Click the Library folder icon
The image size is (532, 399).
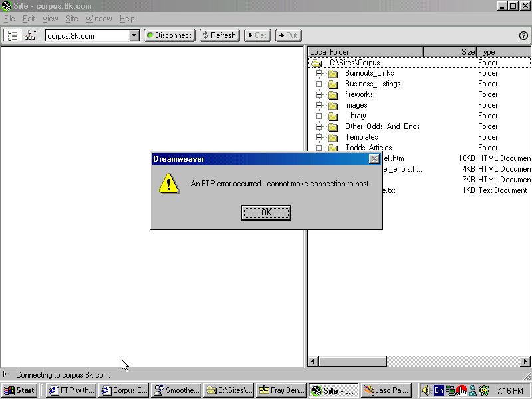click(x=332, y=116)
